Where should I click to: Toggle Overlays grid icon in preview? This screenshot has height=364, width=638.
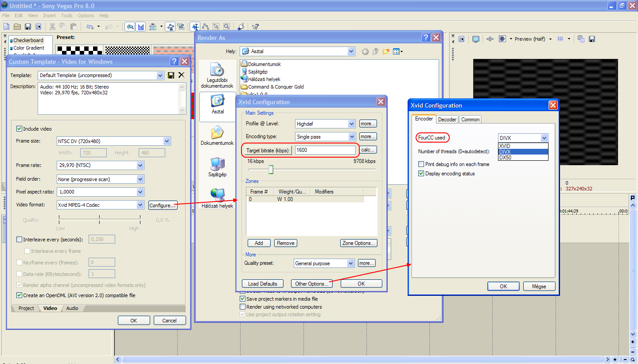[560, 39]
